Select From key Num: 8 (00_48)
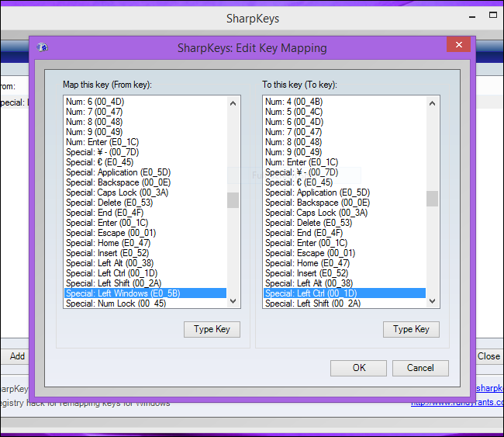 coord(145,122)
